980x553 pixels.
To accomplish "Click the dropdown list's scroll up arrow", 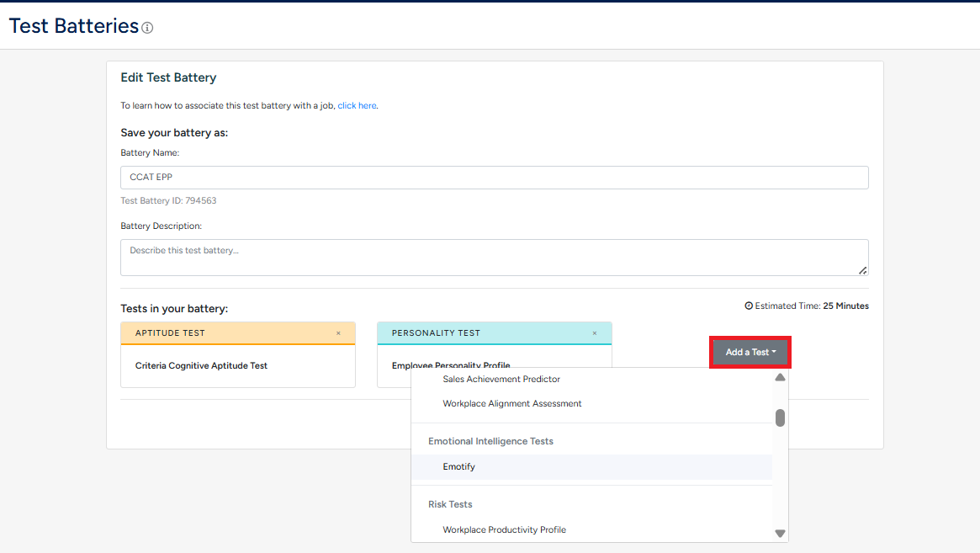I will [x=780, y=377].
